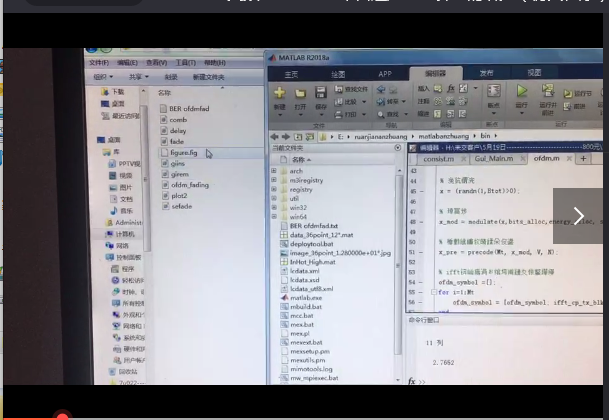Click the insert section icon beside 插入
This screenshot has width=609, height=420.
438,89
